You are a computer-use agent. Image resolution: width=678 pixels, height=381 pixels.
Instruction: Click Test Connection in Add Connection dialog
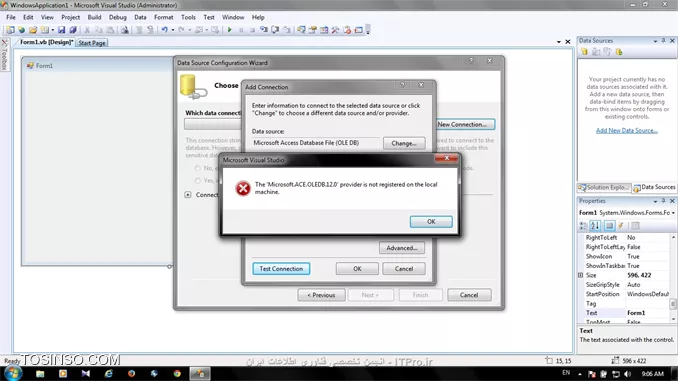pos(281,269)
